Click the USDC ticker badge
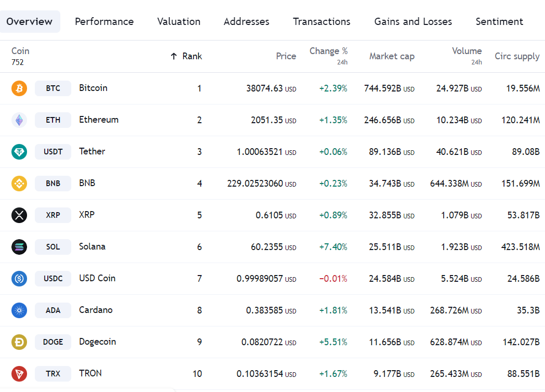The width and height of the screenshot is (545, 392). pyautogui.click(x=53, y=279)
